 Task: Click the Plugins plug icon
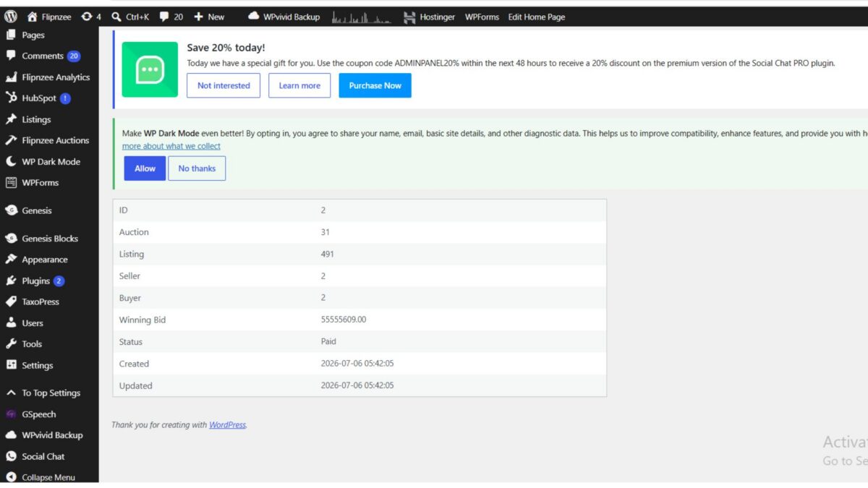click(11, 281)
